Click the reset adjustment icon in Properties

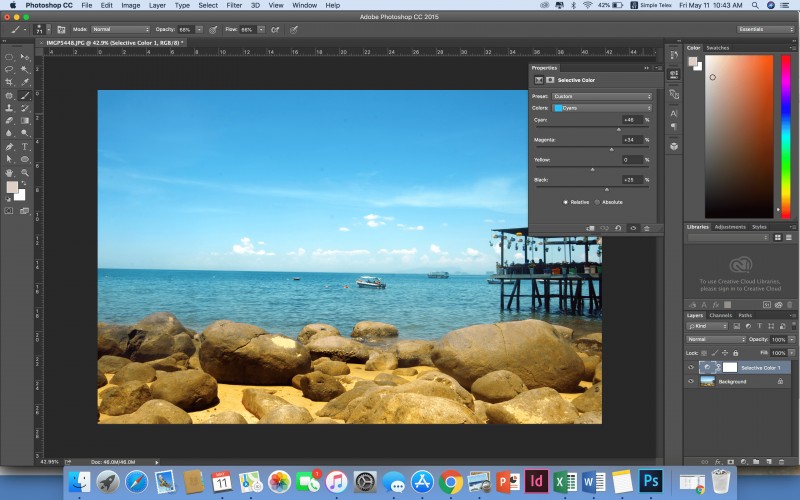618,228
